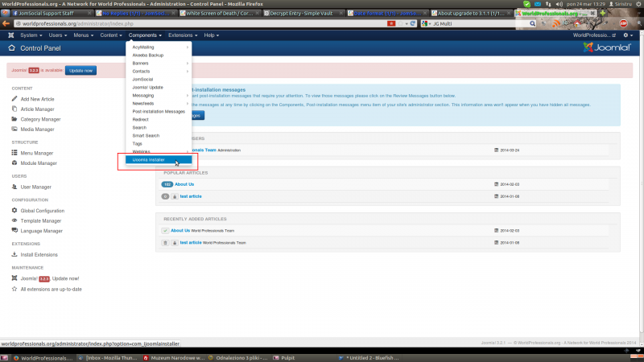Open the Help dropdown menu
Image resolution: width=644 pixels, height=362 pixels.
(212, 35)
